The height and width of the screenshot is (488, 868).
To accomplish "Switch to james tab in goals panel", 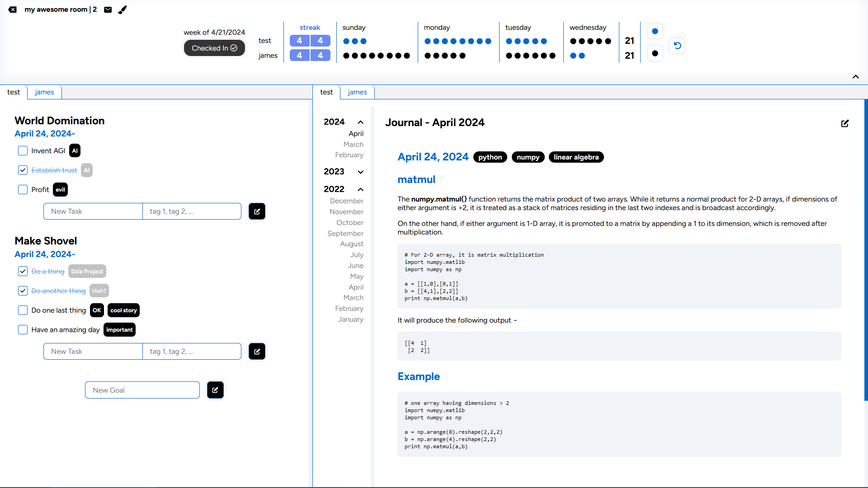I will (44, 92).
